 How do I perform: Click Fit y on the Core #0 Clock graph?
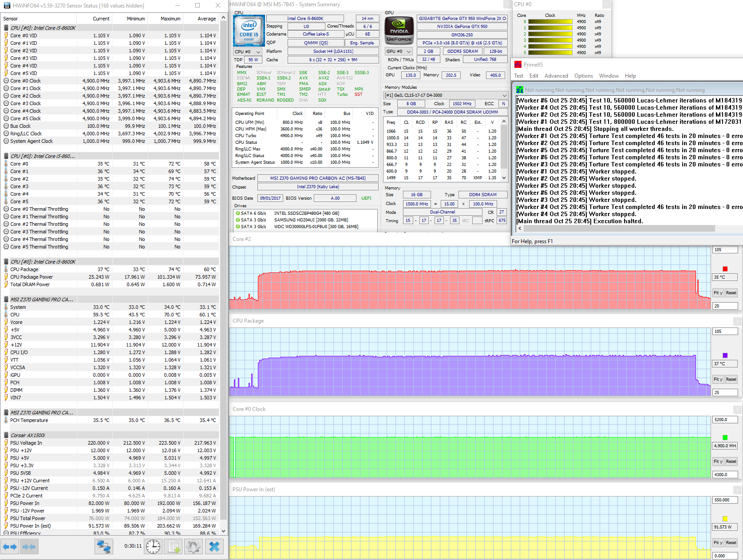[x=718, y=461]
